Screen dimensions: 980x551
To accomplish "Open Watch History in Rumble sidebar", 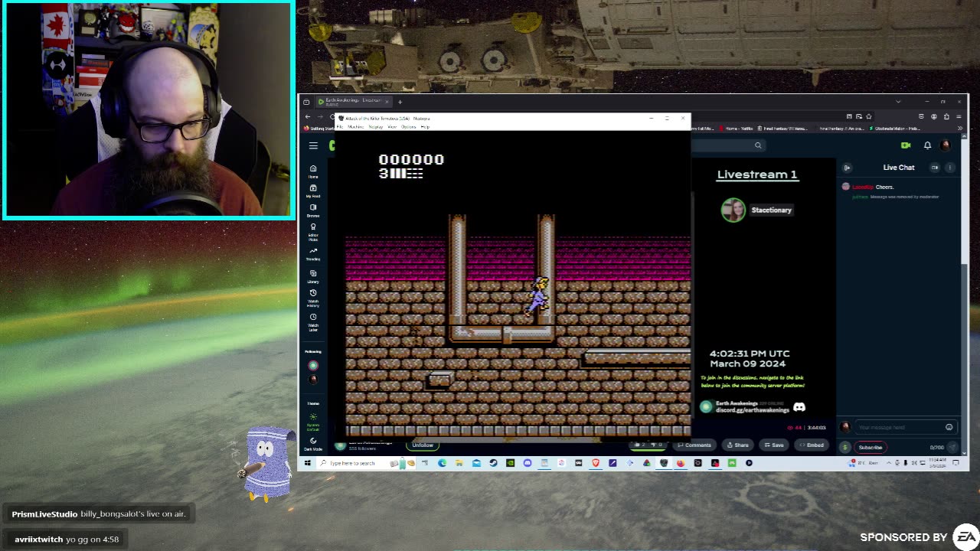I will 313,298.
